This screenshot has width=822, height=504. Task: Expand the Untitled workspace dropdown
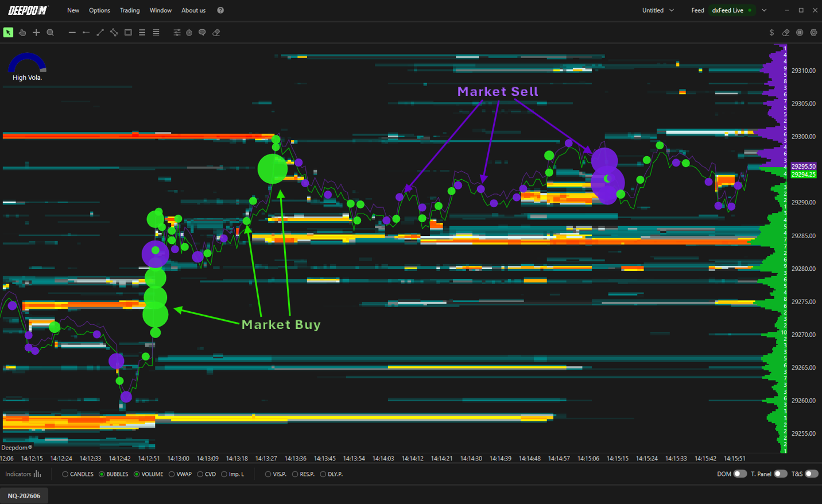(x=658, y=10)
